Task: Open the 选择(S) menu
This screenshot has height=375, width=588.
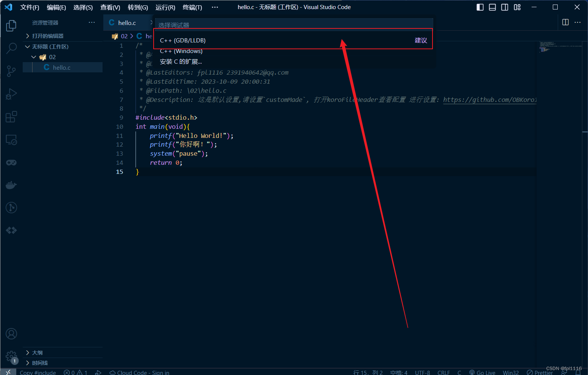Action: point(83,7)
